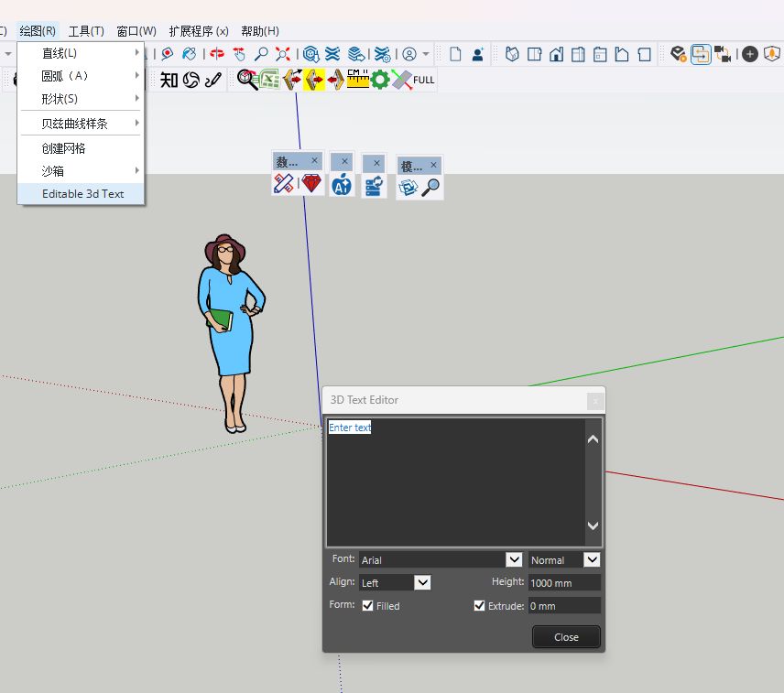784x693 pixels.
Task: Select Editable 3d Text menu entry
Action: pos(82,194)
